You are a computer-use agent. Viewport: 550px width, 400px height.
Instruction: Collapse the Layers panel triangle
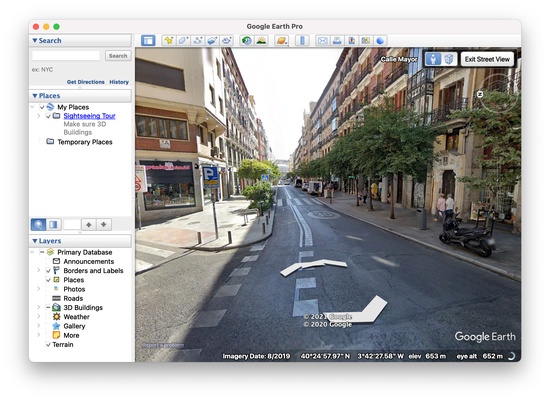tap(35, 241)
